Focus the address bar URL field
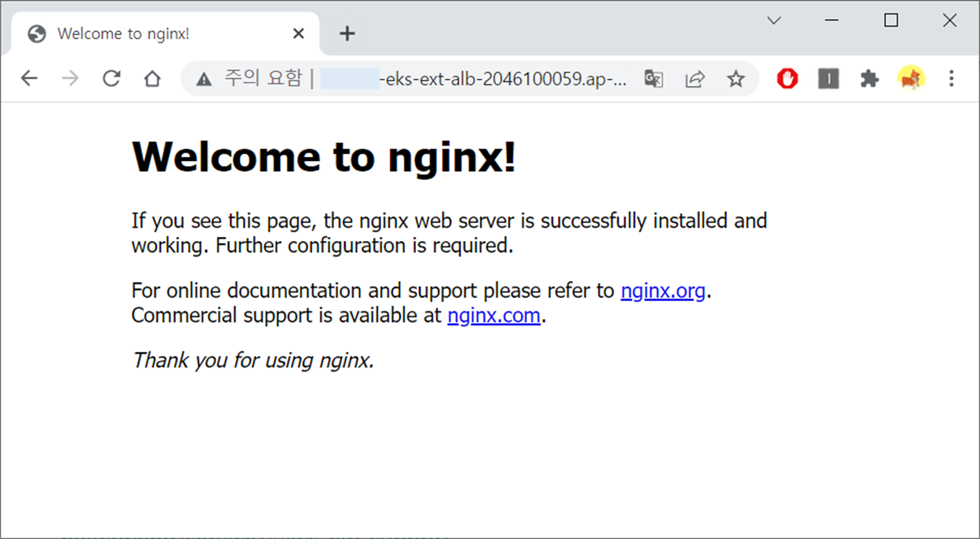980x539 pixels. [x=470, y=79]
